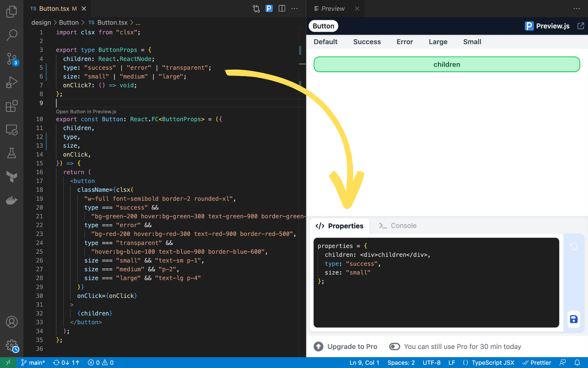Open the Extensions view
This screenshot has width=588, height=368.
[12, 106]
